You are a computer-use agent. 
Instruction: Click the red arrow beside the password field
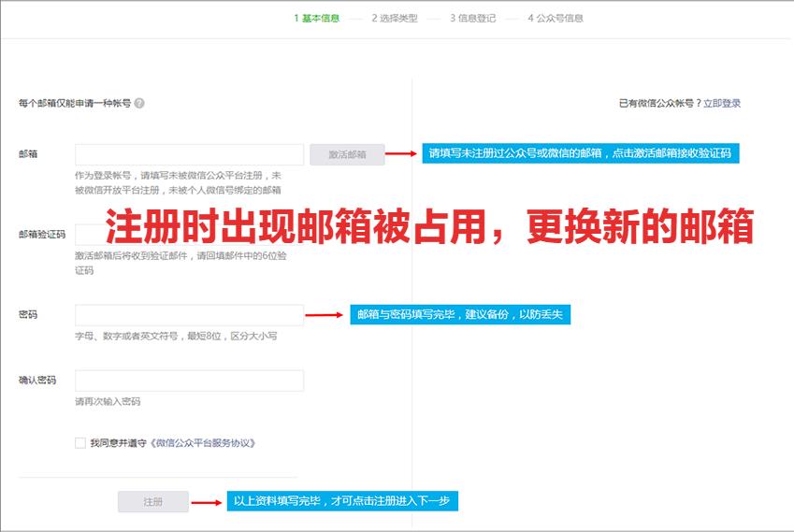325,315
